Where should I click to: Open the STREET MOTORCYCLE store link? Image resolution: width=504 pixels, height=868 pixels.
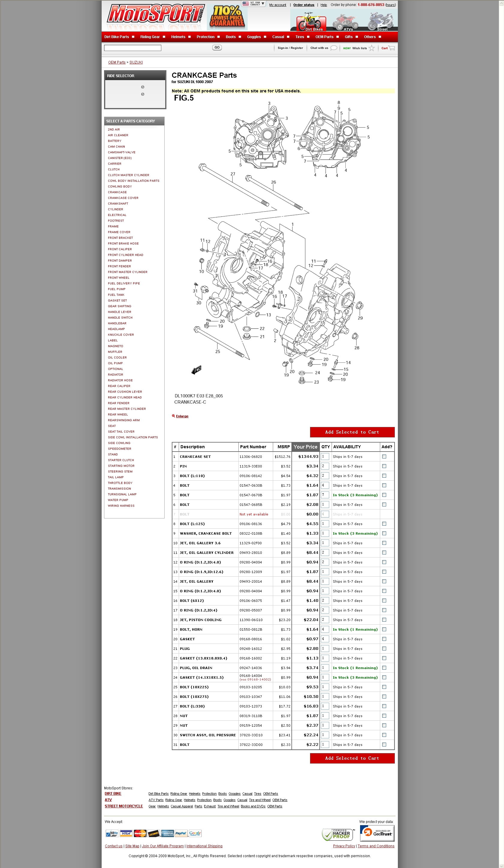click(124, 806)
